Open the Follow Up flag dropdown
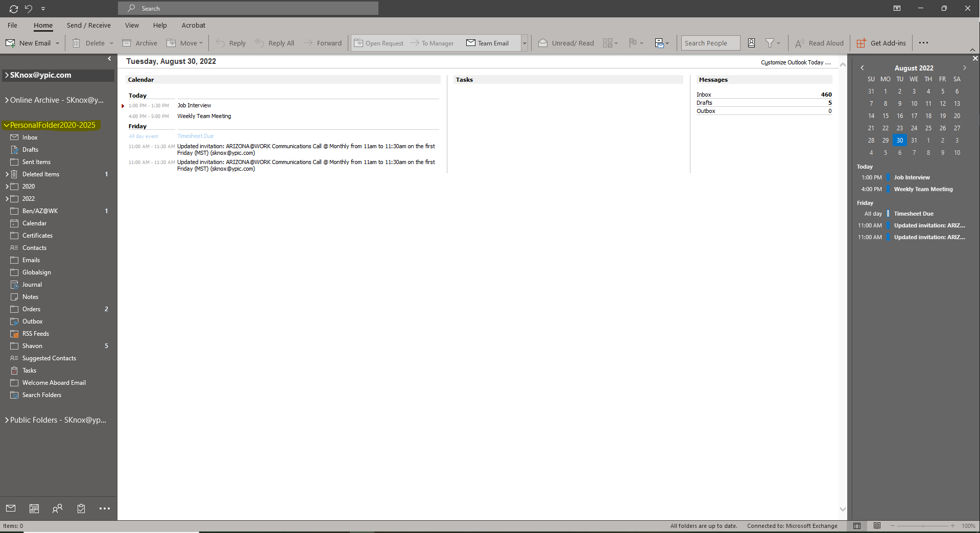 point(636,43)
